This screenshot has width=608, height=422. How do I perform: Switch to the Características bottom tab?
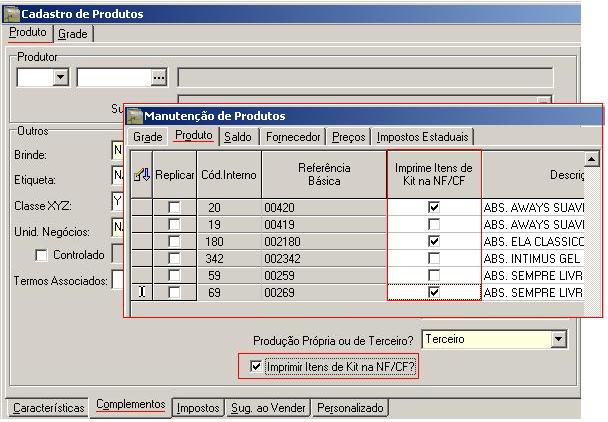48,408
